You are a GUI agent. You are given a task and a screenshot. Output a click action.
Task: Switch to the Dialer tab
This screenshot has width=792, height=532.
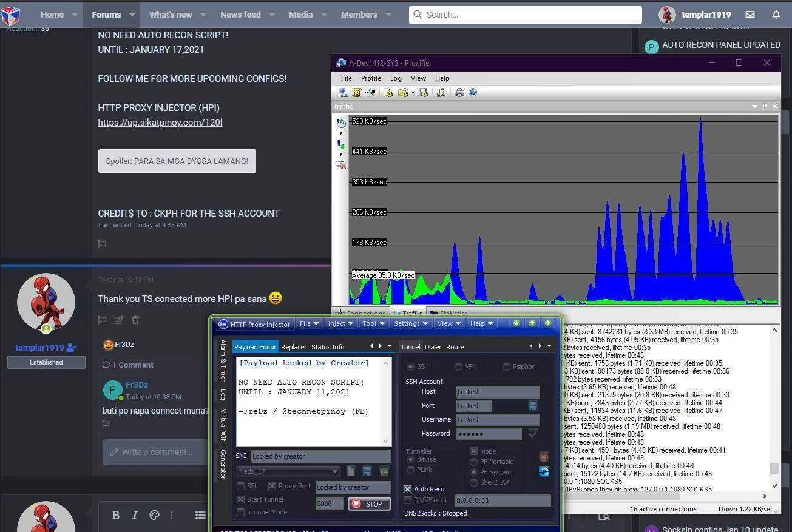[x=433, y=347]
